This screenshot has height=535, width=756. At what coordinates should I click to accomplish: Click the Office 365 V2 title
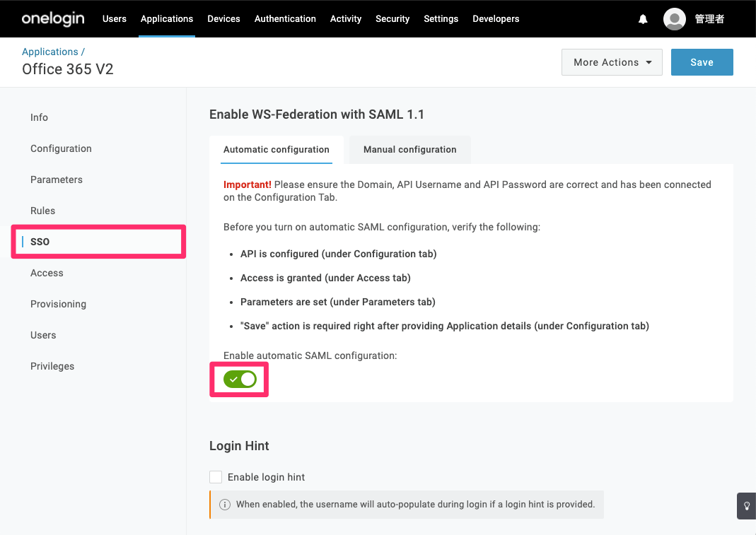[x=67, y=69]
